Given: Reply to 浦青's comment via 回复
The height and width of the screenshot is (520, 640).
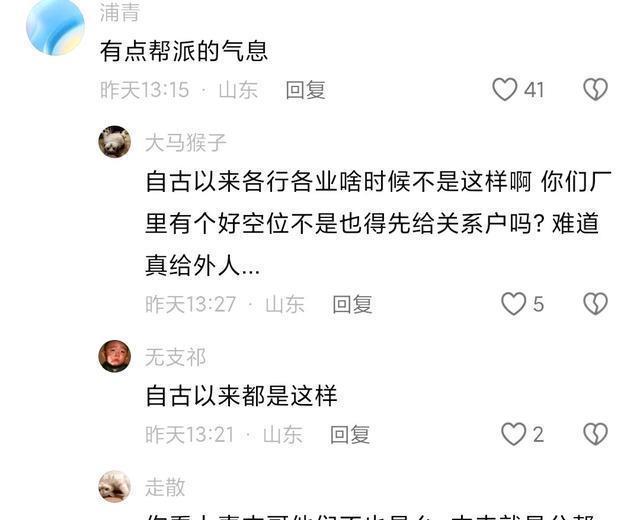Looking at the screenshot, I should pos(305,90).
